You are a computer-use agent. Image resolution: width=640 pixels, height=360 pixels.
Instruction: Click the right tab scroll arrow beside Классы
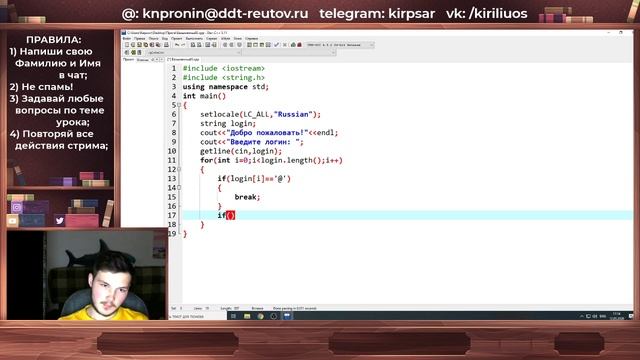point(162,60)
